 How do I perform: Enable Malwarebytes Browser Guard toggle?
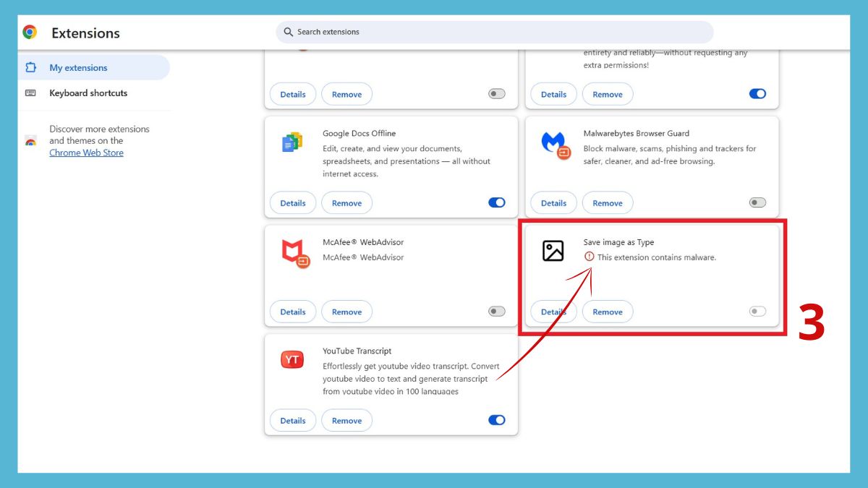[x=757, y=202]
